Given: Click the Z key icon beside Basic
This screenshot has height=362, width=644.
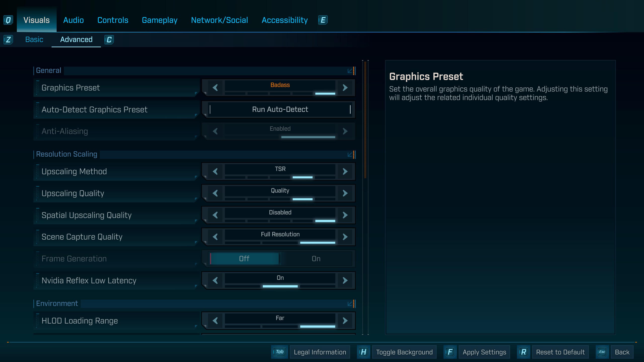Looking at the screenshot, I should (8, 40).
